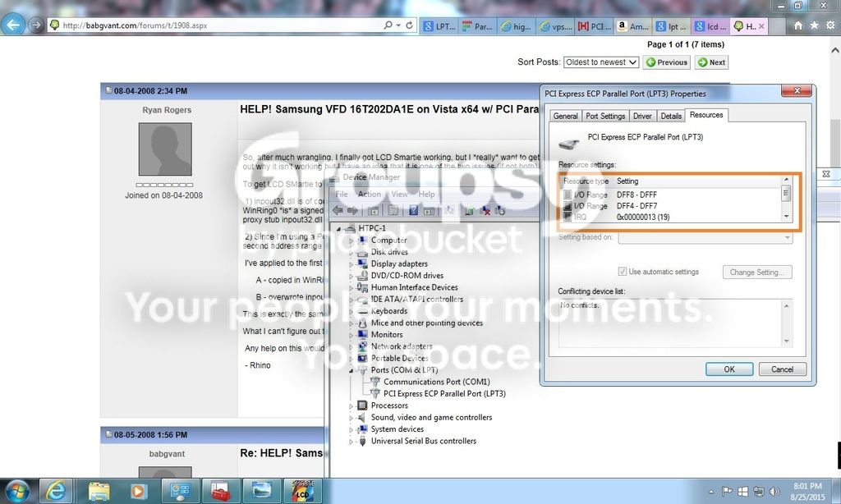This screenshot has height=504, width=841.
Task: Select the I/O Range DFF8 - DFFF row
Action: pyautogui.click(x=672, y=195)
